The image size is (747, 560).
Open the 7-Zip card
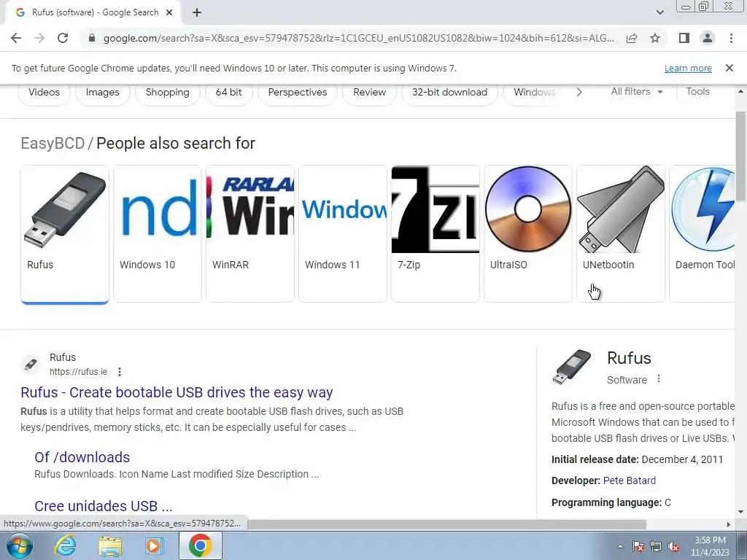tap(436, 234)
